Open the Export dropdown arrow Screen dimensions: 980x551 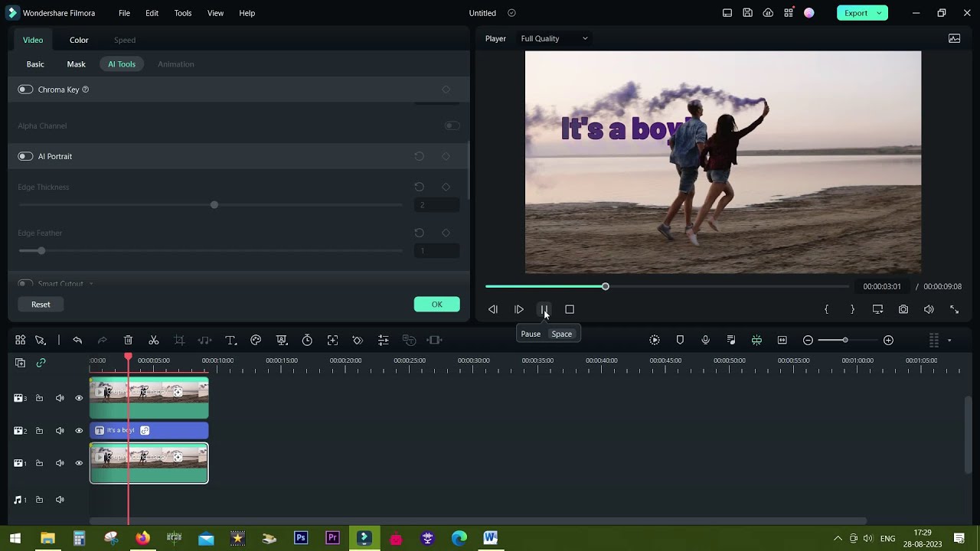pyautogui.click(x=879, y=13)
